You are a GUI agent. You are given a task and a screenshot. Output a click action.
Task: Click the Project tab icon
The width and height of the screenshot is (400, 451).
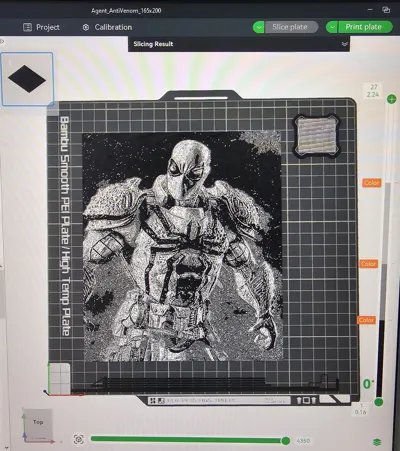pyautogui.click(x=27, y=27)
